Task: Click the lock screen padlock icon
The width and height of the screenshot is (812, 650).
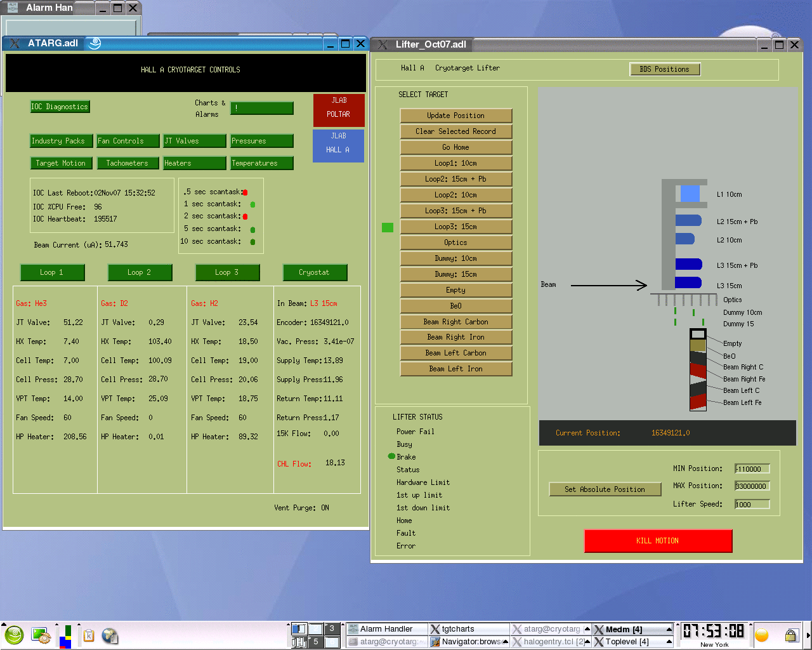Action: tap(790, 635)
